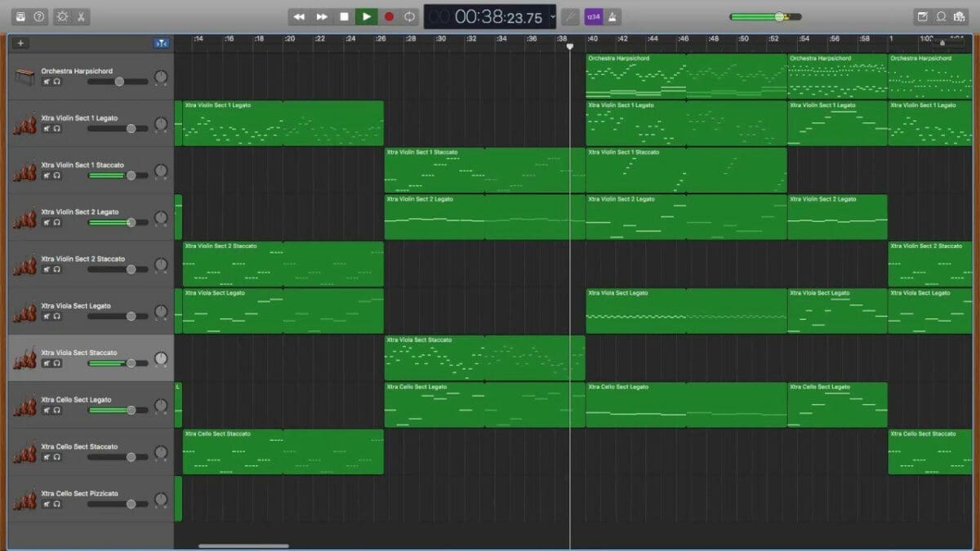Open the Media Browser
980x551 pixels.
pyautogui.click(x=959, y=16)
